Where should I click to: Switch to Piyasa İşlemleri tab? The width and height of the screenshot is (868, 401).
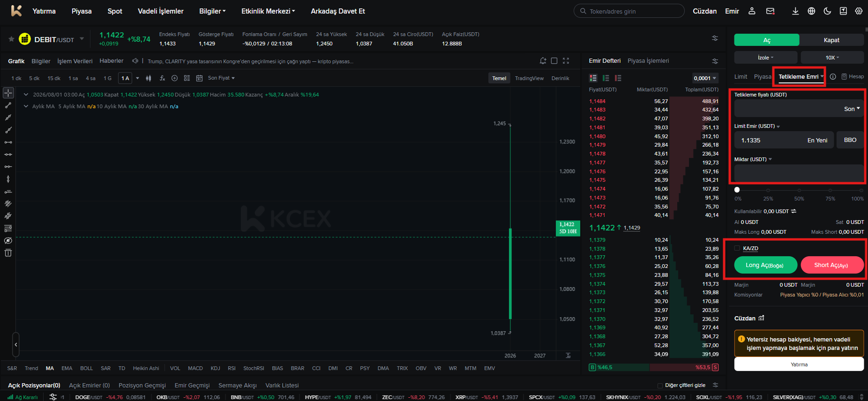[x=648, y=61]
